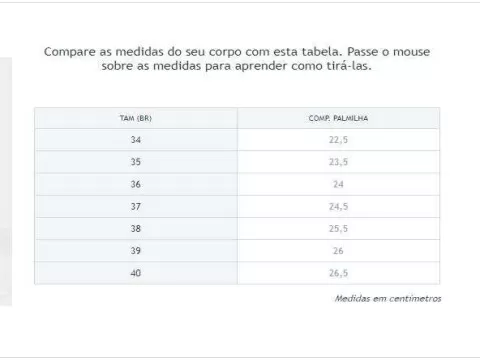480x360 pixels.
Task: Select size 35 in the table
Action: [136, 162]
